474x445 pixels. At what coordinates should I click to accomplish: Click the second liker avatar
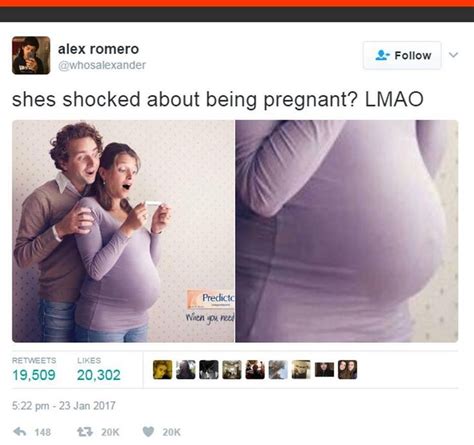click(x=186, y=369)
